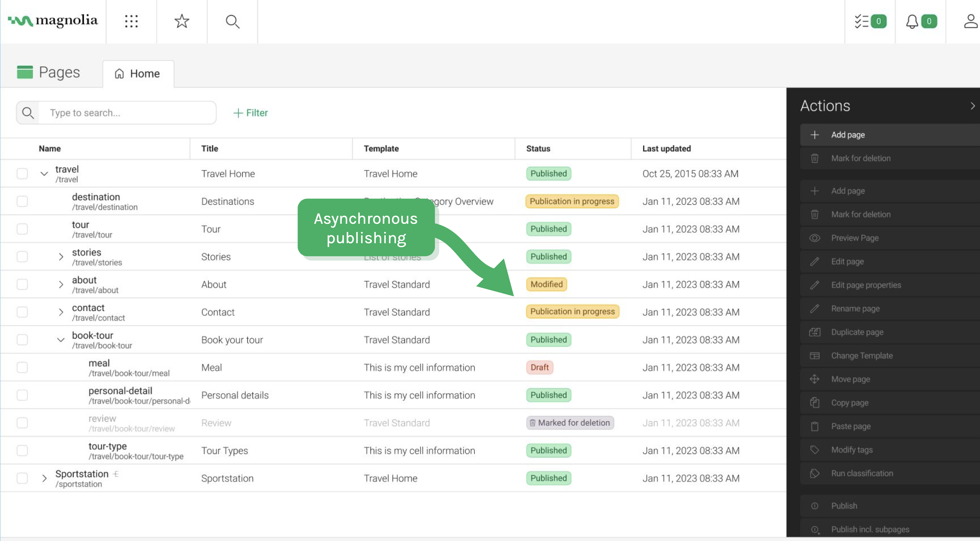Open the tasks checklist icon showing 0
Viewport: 980px width, 541px height.
(x=870, y=21)
